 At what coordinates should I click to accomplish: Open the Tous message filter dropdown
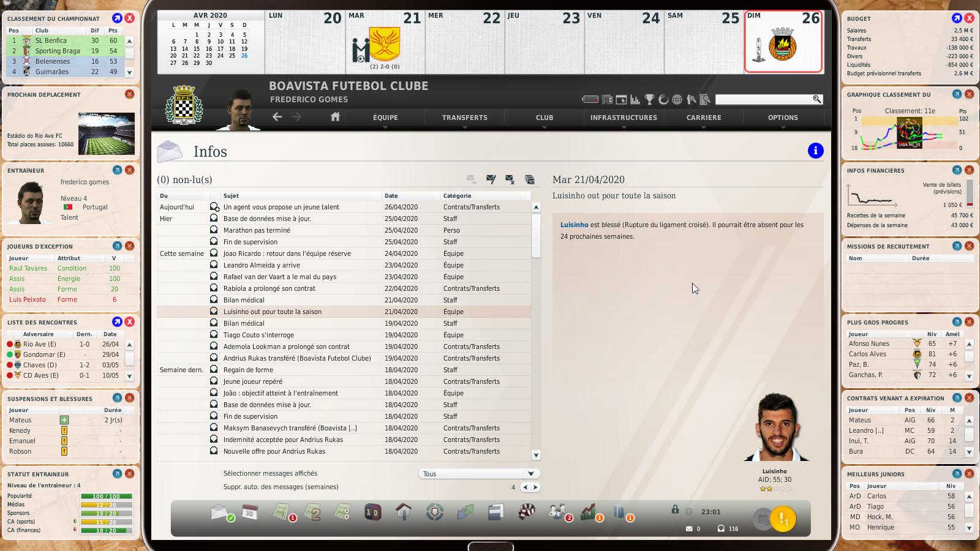point(479,474)
